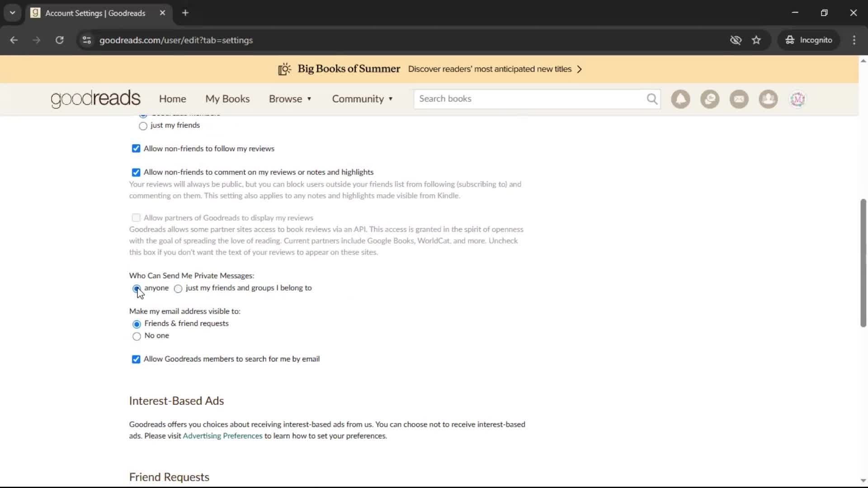
Task: Expand the Browse dropdown menu
Action: [290, 99]
